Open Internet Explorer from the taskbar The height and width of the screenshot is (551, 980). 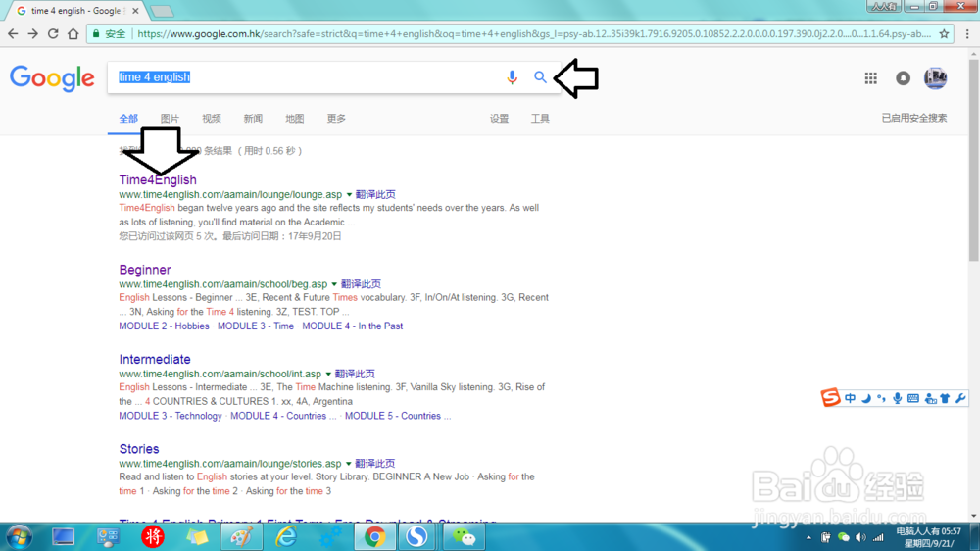tap(285, 536)
